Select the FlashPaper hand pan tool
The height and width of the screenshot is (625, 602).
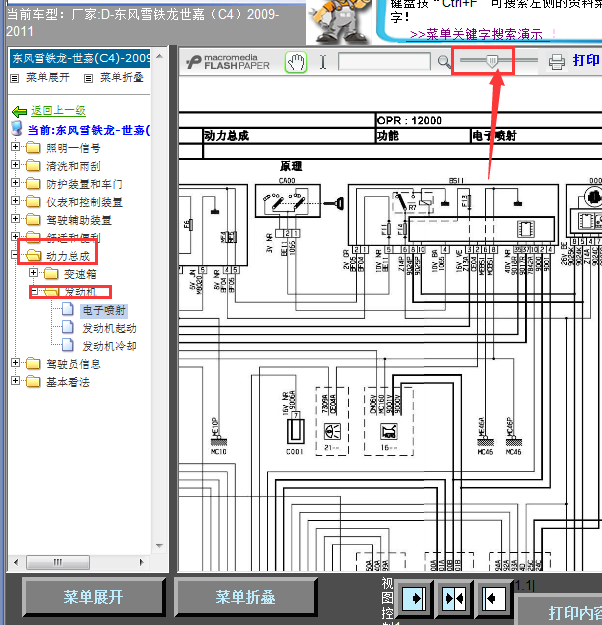[x=296, y=62]
